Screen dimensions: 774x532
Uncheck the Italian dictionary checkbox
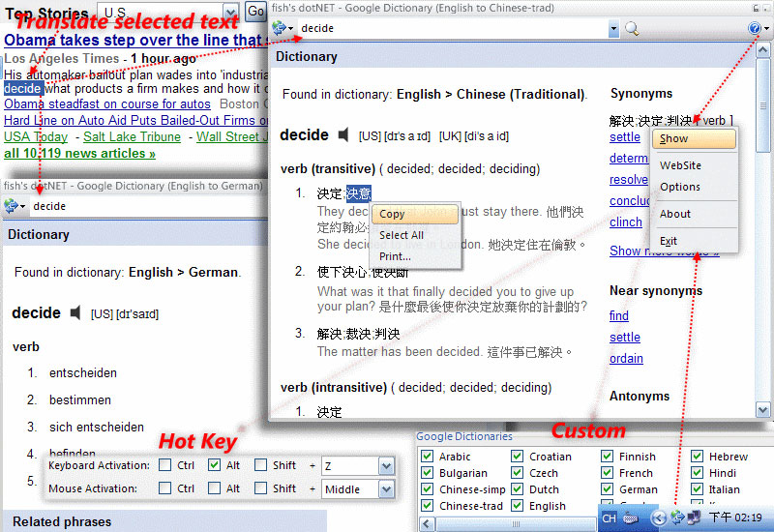pos(697,489)
